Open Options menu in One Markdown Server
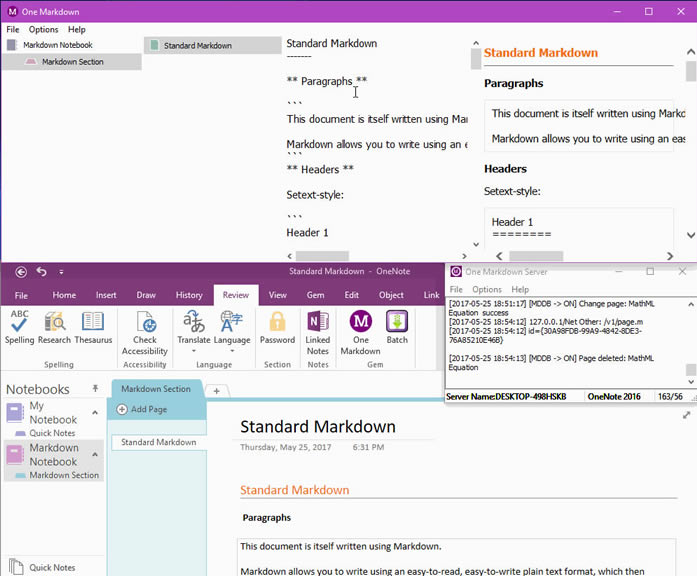This screenshot has height=576, width=697. 487,289
